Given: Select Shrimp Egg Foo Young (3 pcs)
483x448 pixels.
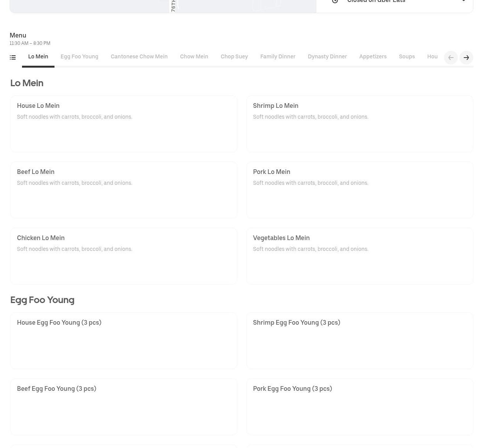Looking at the screenshot, I should click(x=359, y=341).
